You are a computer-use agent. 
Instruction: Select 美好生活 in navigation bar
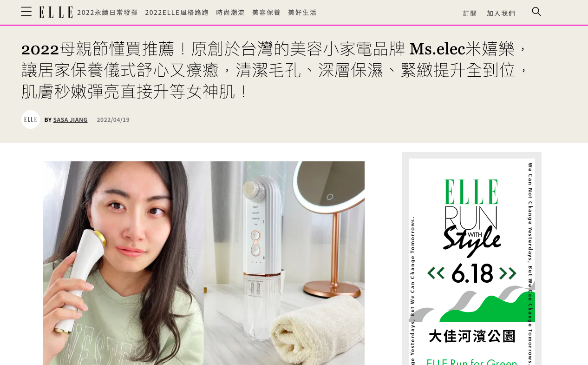point(302,13)
